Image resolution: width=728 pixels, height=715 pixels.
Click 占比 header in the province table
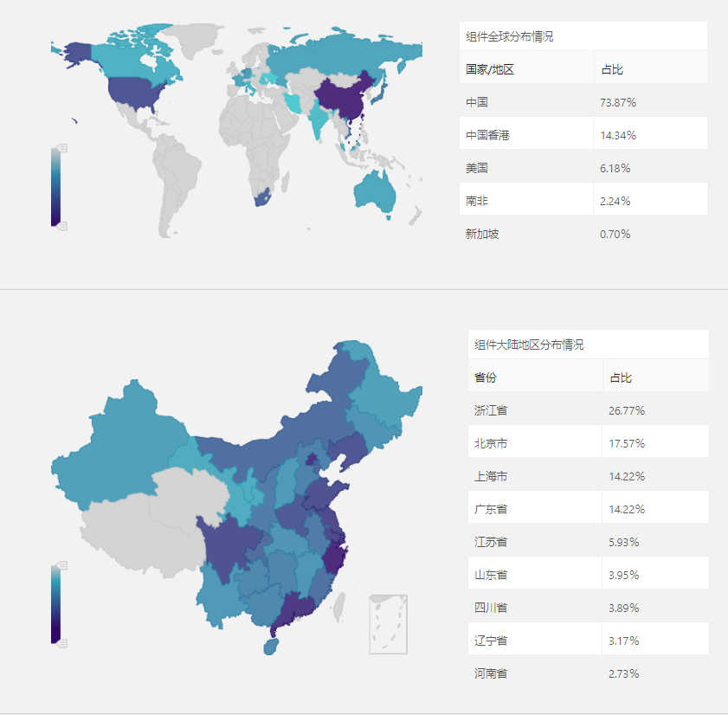point(621,378)
